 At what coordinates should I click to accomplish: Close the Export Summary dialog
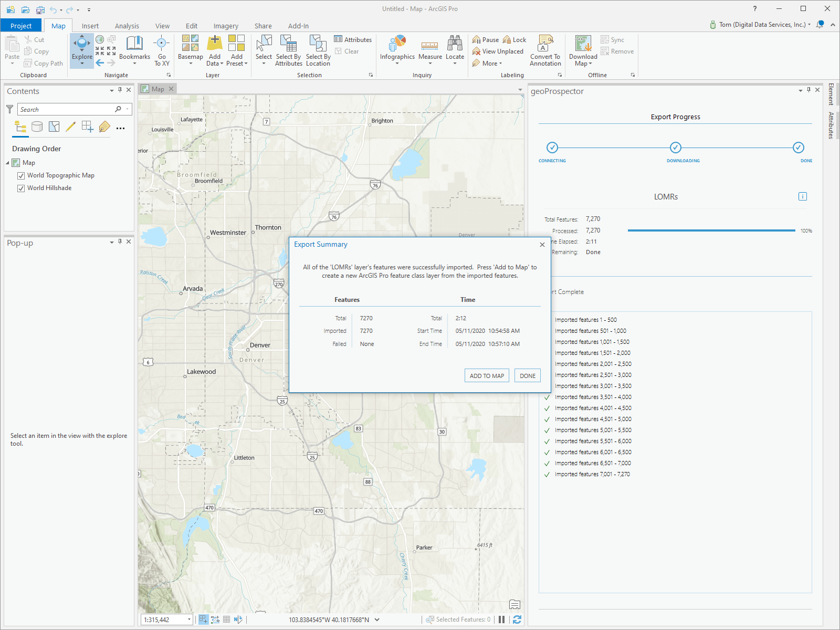(x=542, y=245)
